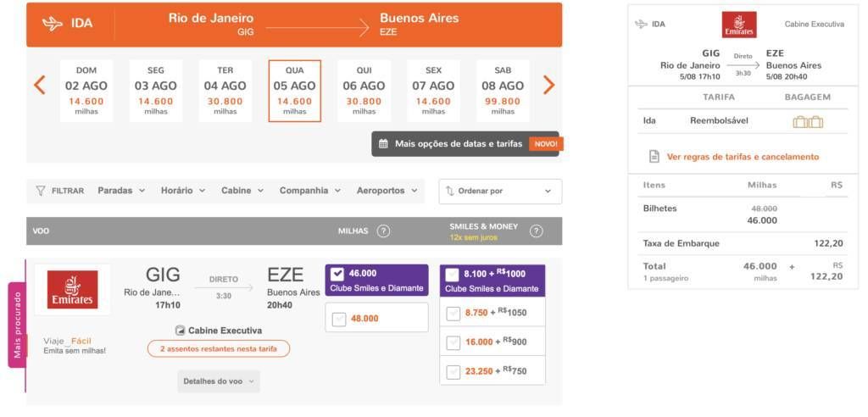Select the 8.750 + R$1050 fare checkbox
868x417 pixels.
[x=453, y=314]
